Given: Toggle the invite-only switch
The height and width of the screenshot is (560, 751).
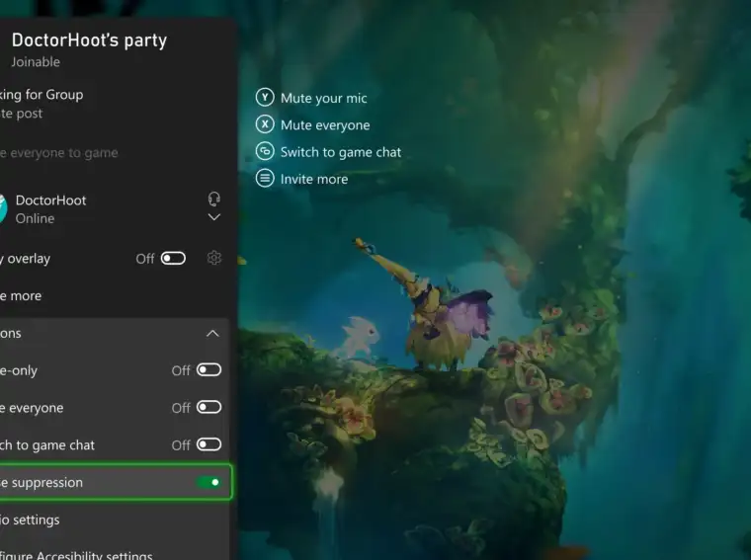Looking at the screenshot, I should (x=209, y=370).
